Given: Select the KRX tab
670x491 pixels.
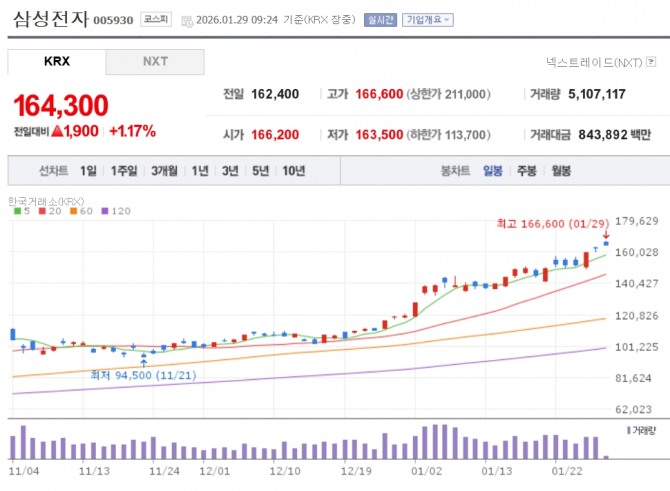Looking at the screenshot, I should coord(57,62).
